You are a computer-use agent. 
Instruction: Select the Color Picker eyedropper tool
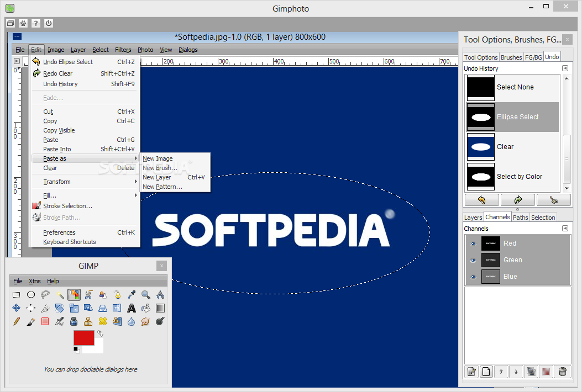[132, 295]
